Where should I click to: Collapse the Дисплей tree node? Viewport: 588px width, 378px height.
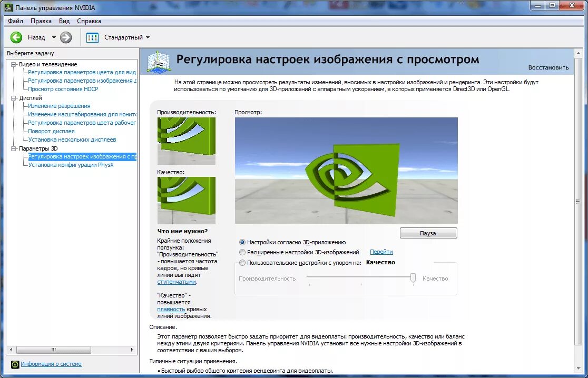point(14,98)
